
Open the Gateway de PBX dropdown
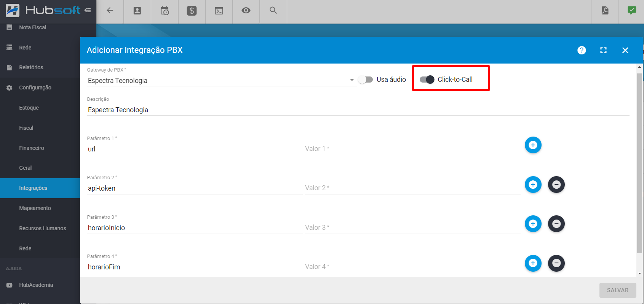pyautogui.click(x=222, y=80)
